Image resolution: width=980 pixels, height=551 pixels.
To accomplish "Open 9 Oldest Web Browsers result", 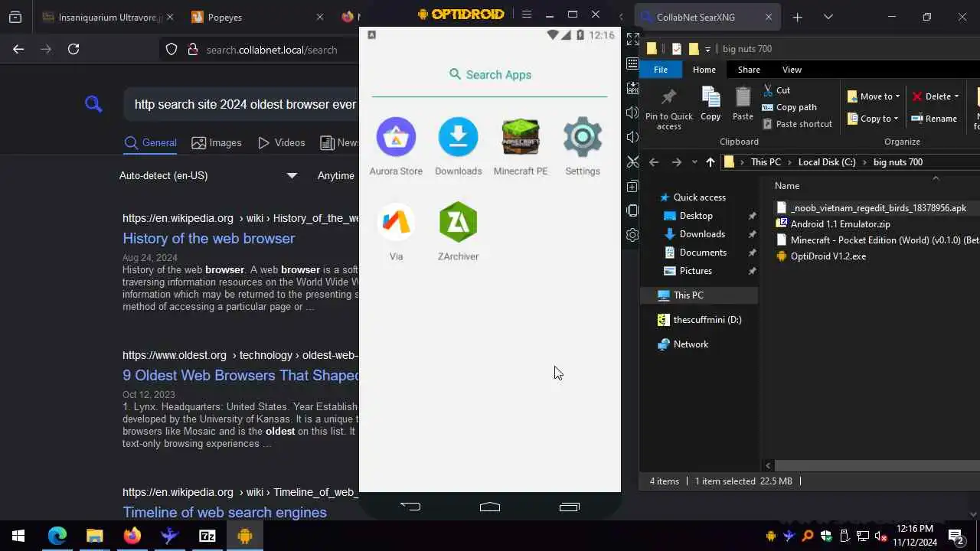I will coord(240,375).
